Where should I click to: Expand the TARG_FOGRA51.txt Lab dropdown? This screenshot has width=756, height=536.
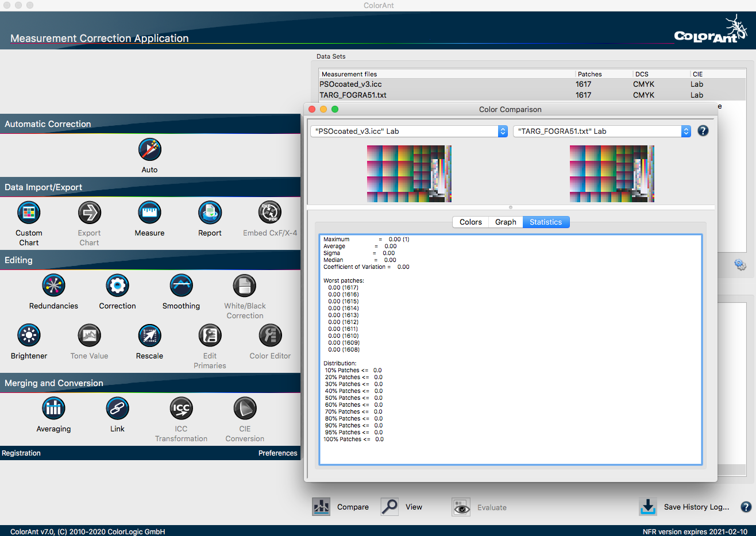[x=601, y=132]
